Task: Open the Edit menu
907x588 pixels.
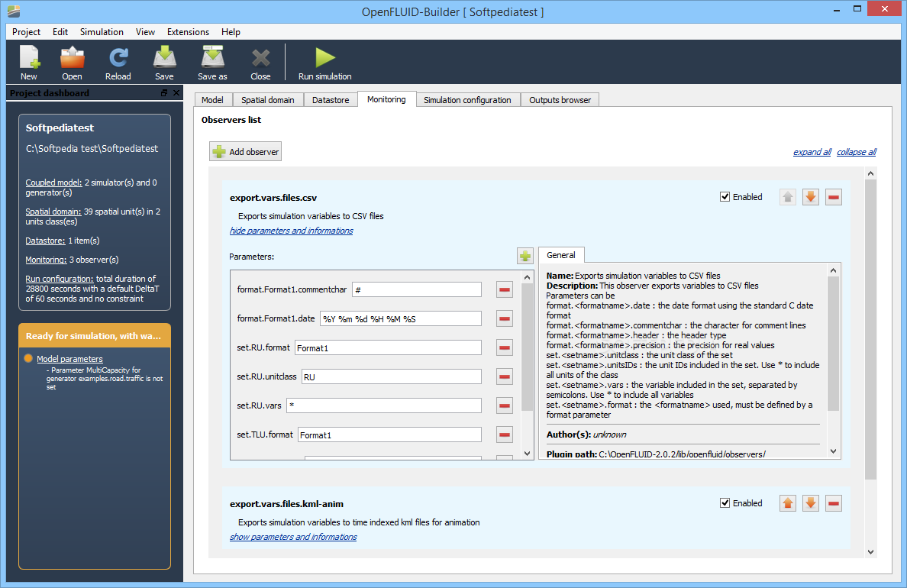Action: coord(60,32)
